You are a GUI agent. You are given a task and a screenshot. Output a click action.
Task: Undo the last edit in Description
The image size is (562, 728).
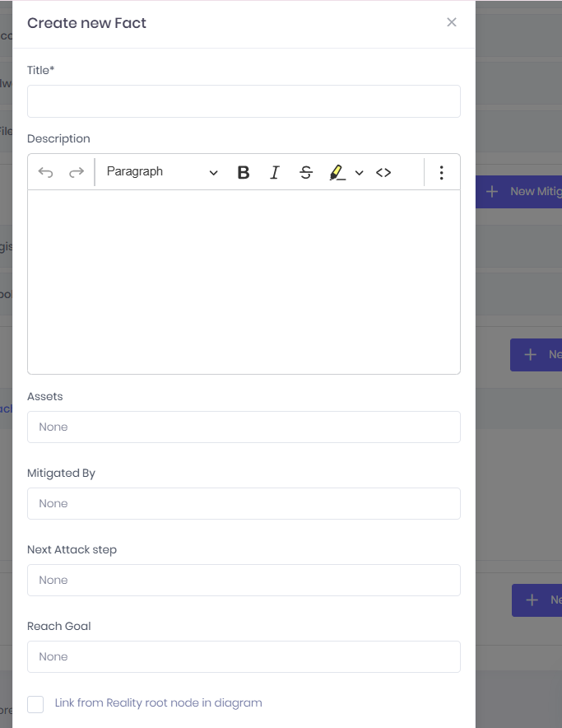(45, 173)
